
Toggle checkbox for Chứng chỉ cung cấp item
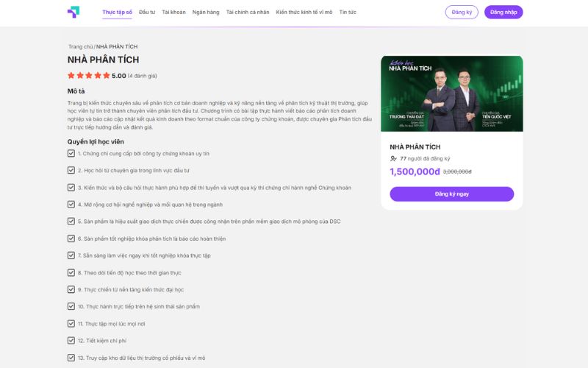pos(71,153)
